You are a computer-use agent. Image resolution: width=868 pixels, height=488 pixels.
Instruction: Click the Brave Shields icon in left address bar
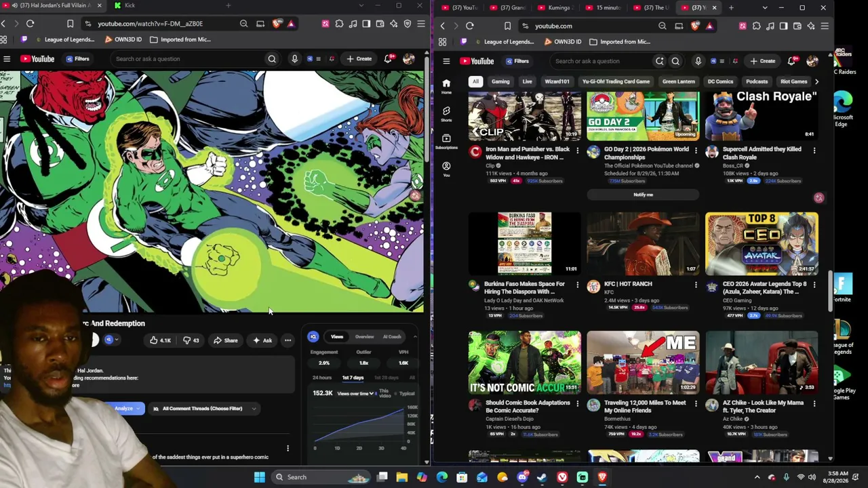pos(277,24)
